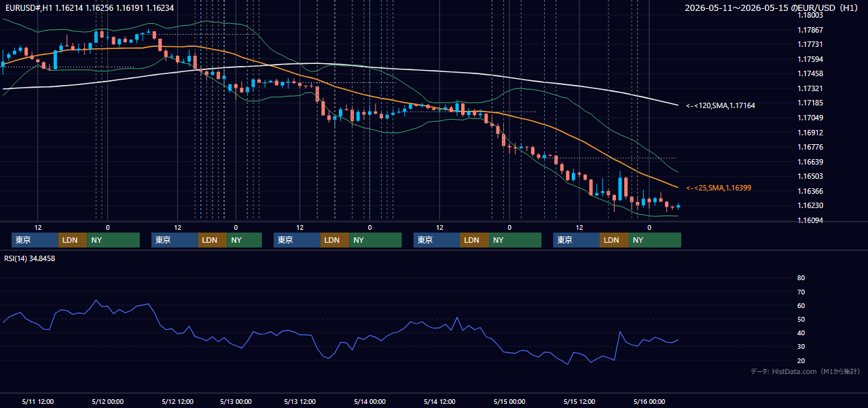The height and width of the screenshot is (408, 868).
Task: Select the RSI(14) 34.8458 indicator label
Action: 29,258
